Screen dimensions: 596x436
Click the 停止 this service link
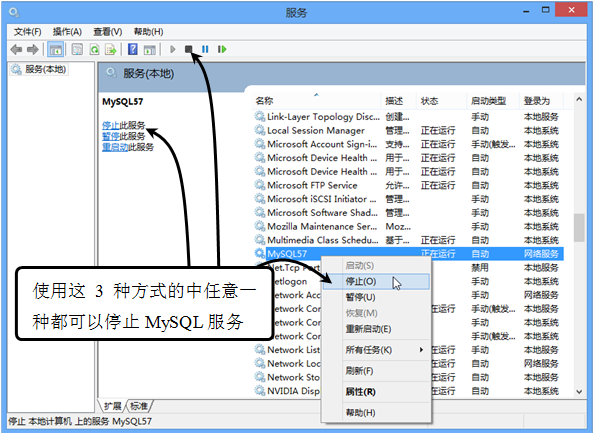[x=111, y=125]
